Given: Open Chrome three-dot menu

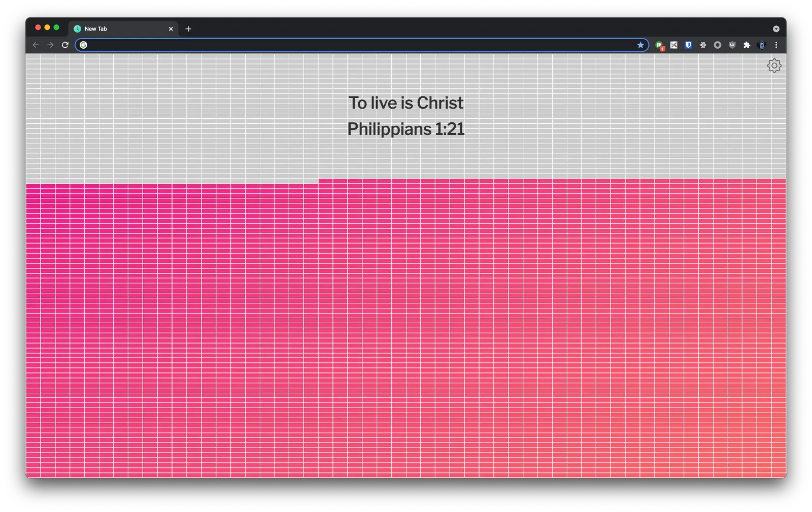Looking at the screenshot, I should click(x=776, y=45).
